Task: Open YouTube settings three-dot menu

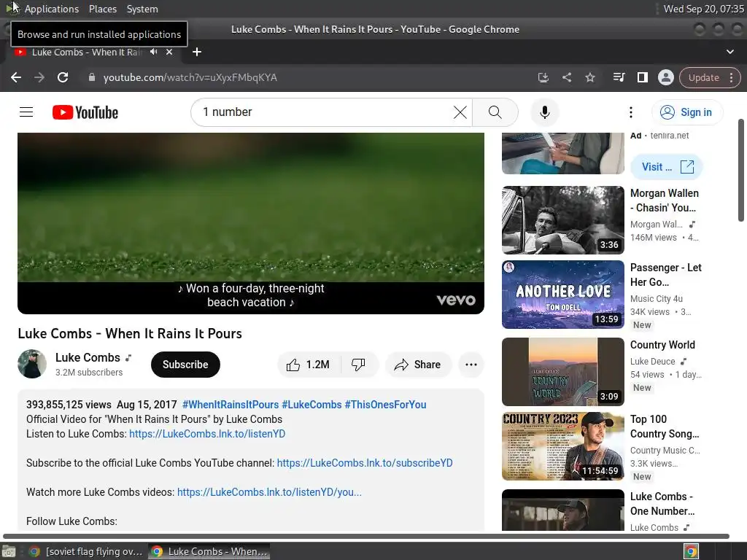Action: point(631,112)
